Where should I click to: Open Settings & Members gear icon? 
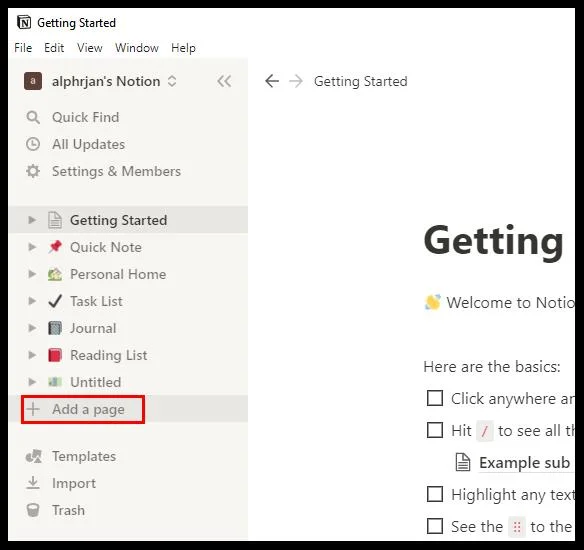tap(33, 171)
